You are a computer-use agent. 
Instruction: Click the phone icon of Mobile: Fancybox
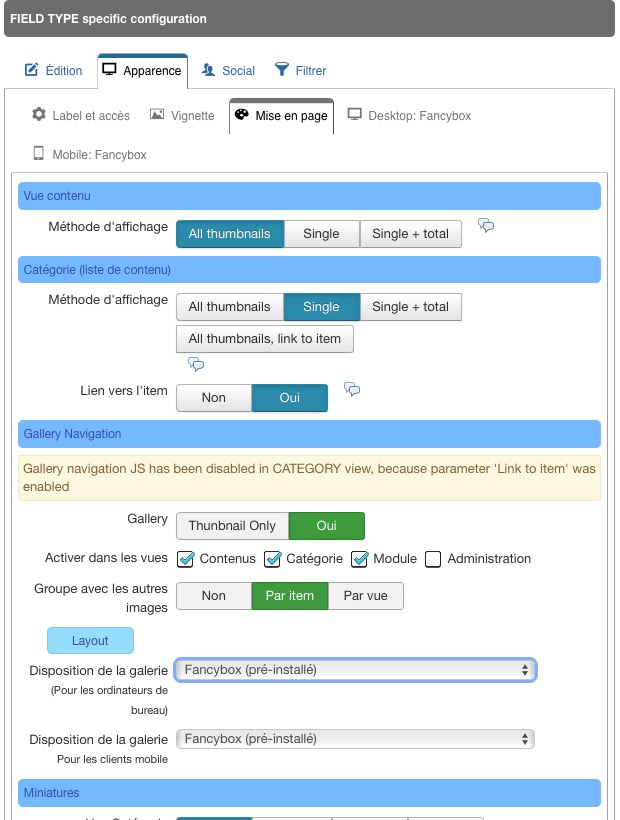[38, 153]
